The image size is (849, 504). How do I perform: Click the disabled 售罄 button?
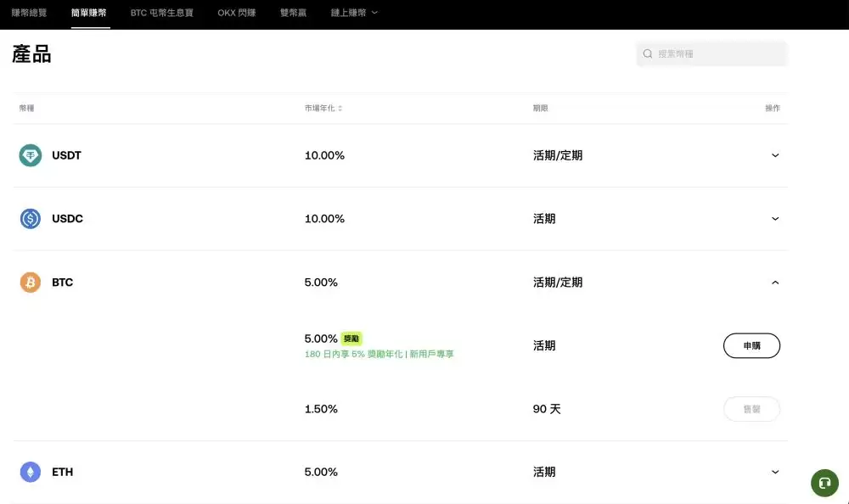[x=751, y=409]
